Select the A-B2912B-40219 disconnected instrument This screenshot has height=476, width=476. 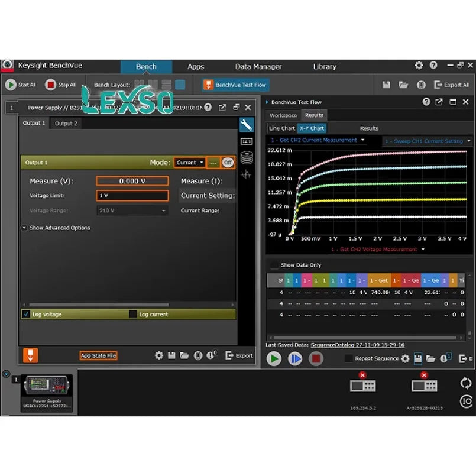(425, 391)
